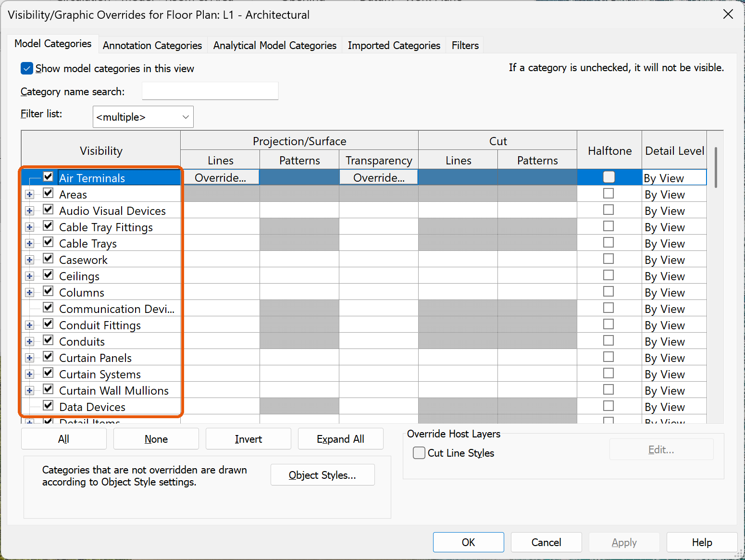Uncheck Show model categories in this view
Viewport: 745px width, 560px height.
[27, 68]
